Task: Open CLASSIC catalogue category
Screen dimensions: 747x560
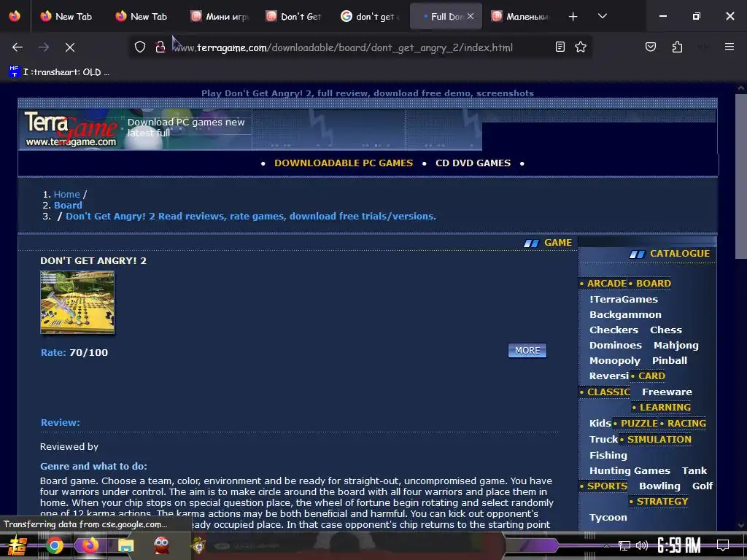Action: [608, 392]
